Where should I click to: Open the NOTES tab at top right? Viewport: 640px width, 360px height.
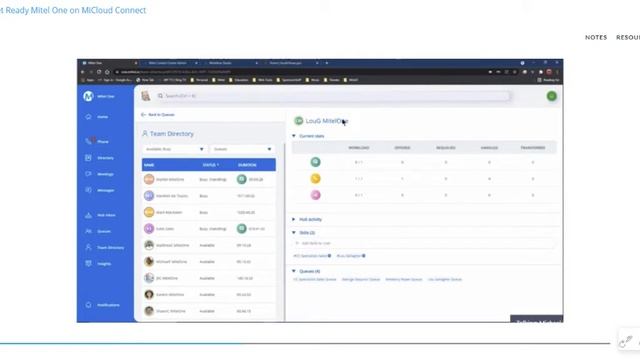596,37
